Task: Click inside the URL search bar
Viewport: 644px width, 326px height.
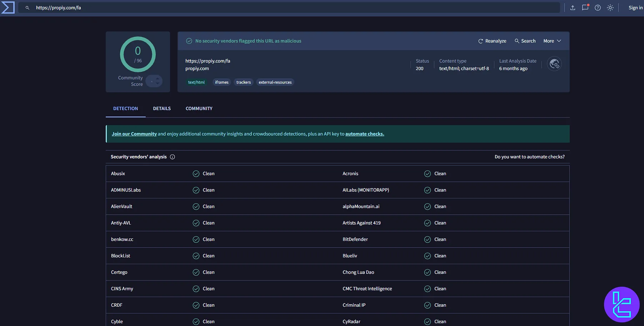Action: coord(143,7)
